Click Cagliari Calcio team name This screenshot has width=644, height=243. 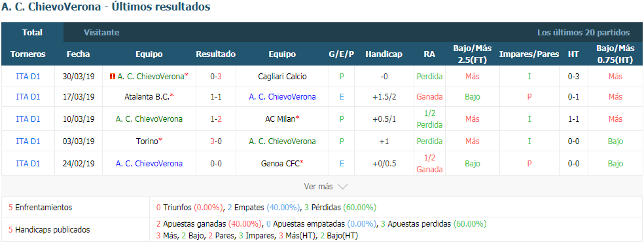282,76
